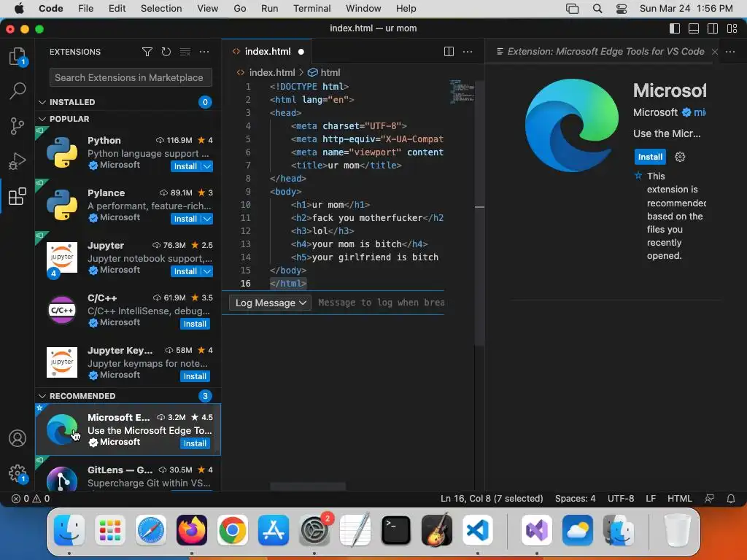
Task: Open Terminal from the Dock
Action: tap(396, 530)
